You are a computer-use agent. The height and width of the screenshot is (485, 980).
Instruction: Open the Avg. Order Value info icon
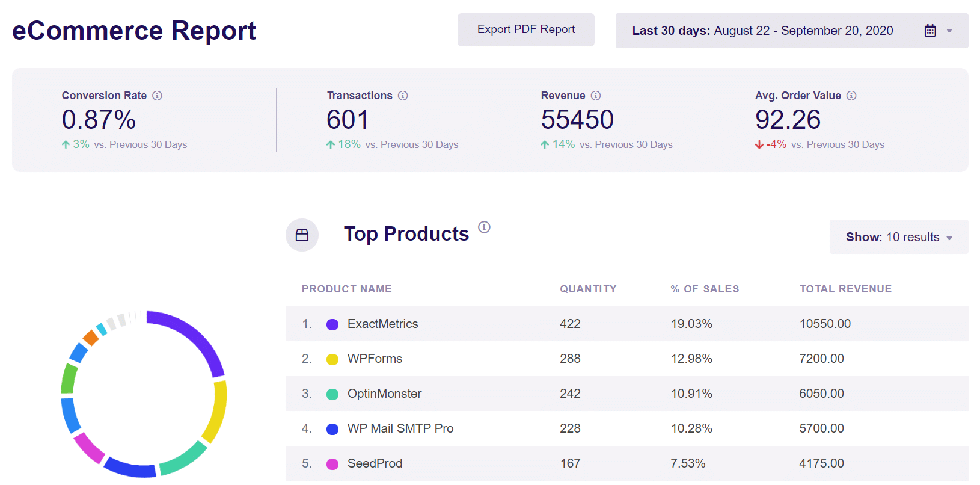coord(851,96)
